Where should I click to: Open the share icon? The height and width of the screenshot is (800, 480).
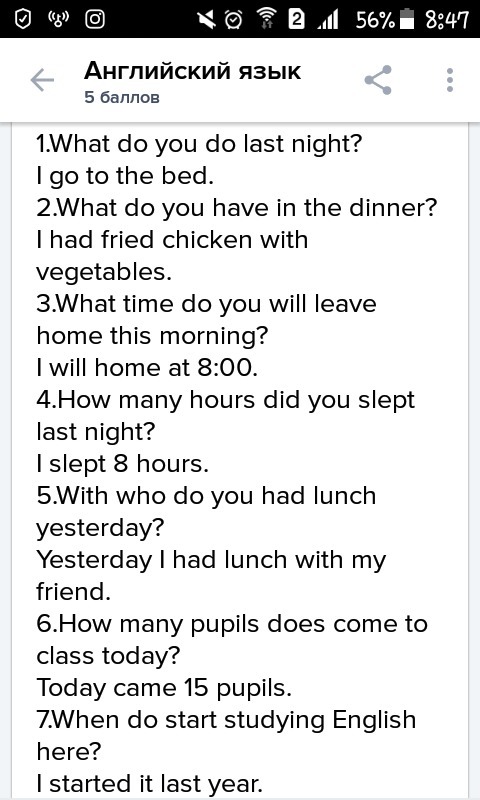click(378, 80)
